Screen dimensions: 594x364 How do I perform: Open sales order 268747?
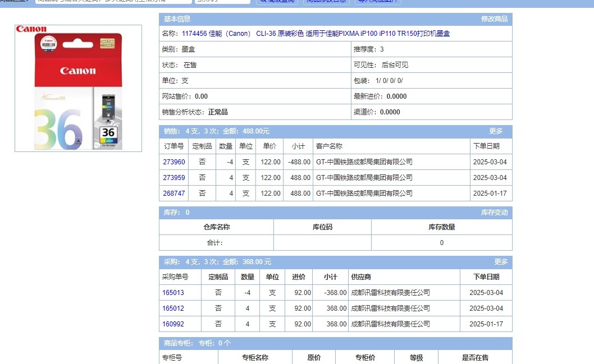(174, 193)
